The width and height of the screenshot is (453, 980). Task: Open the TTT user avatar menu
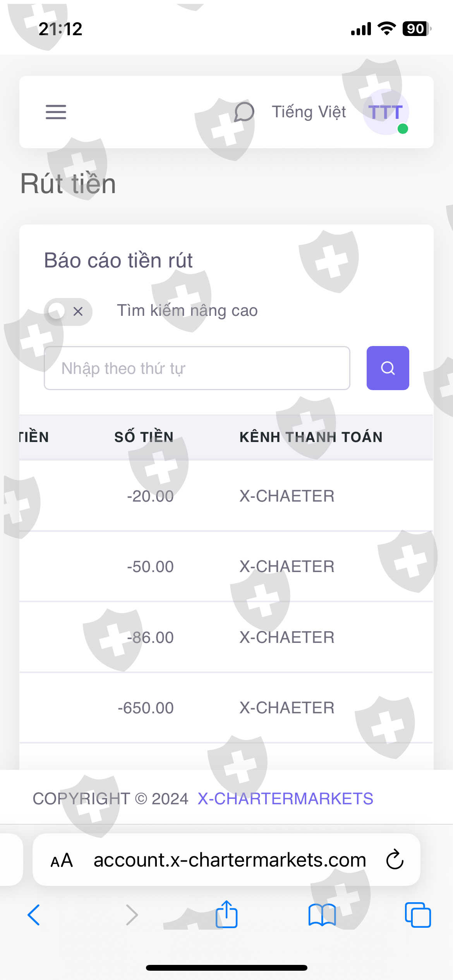tap(386, 112)
